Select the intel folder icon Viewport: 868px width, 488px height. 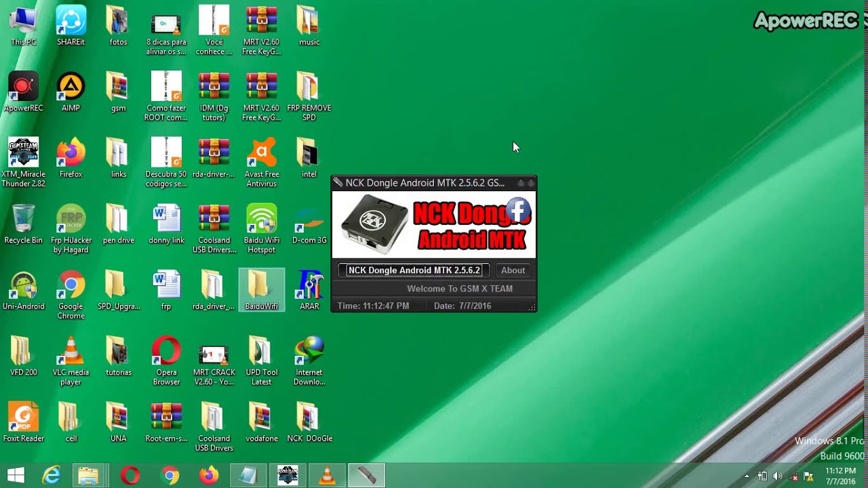click(x=309, y=158)
